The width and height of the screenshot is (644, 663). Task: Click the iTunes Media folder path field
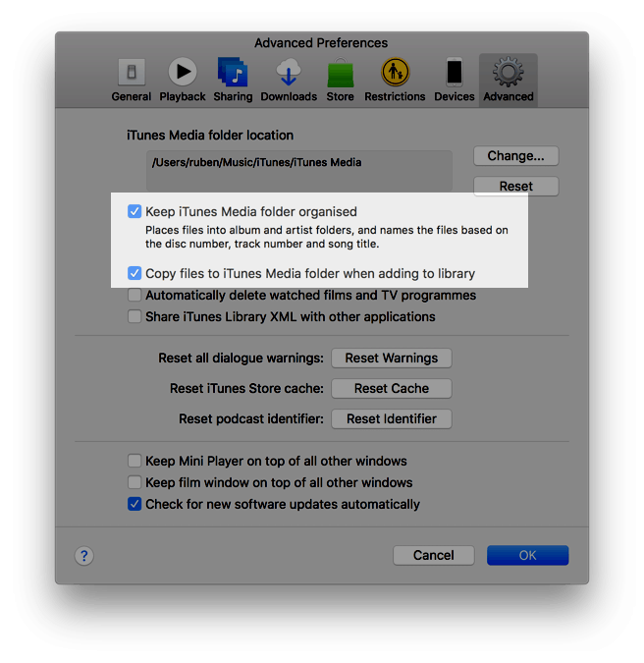click(299, 171)
